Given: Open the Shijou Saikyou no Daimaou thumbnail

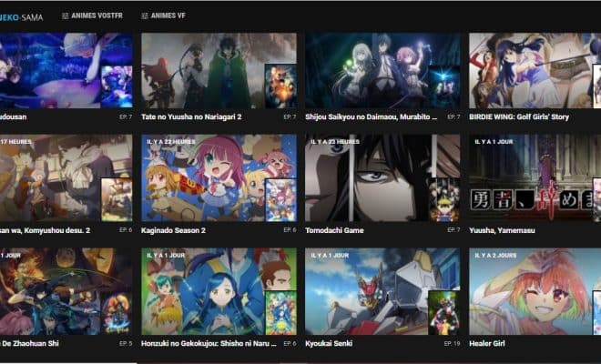Looking at the screenshot, I should tap(382, 70).
